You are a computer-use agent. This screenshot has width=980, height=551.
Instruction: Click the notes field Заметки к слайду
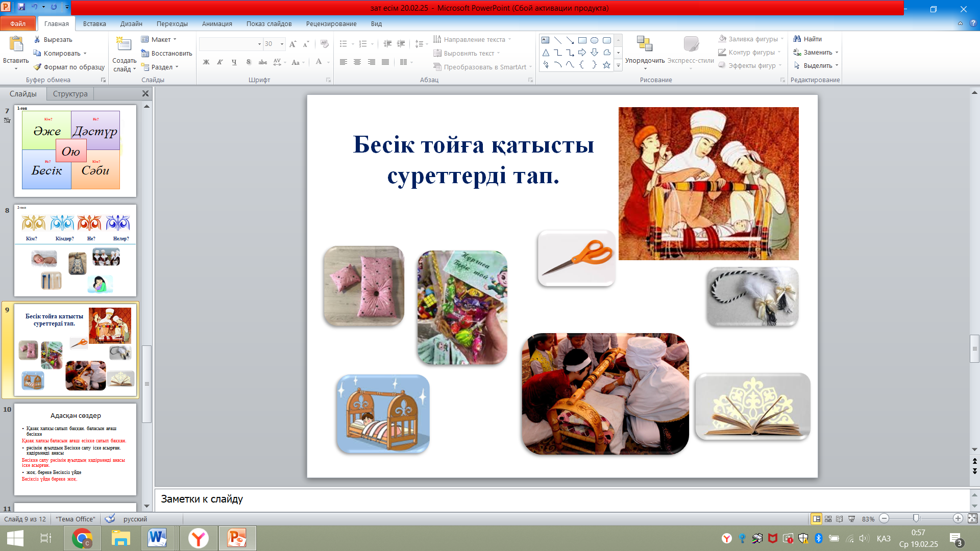click(562, 499)
